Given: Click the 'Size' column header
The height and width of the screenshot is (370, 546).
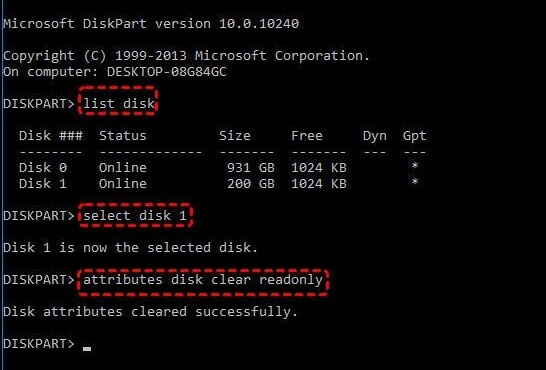Looking at the screenshot, I should [x=235, y=136].
